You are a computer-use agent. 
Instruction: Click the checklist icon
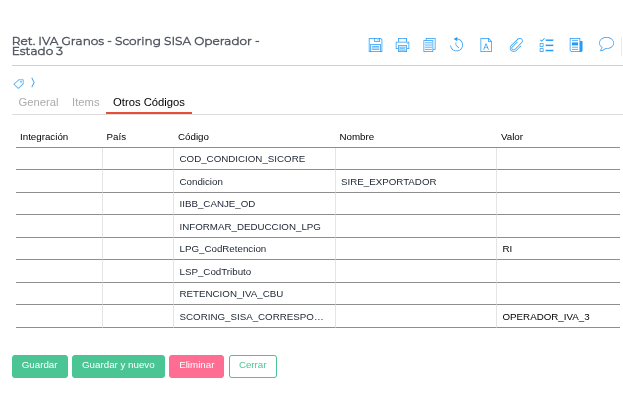(546, 45)
